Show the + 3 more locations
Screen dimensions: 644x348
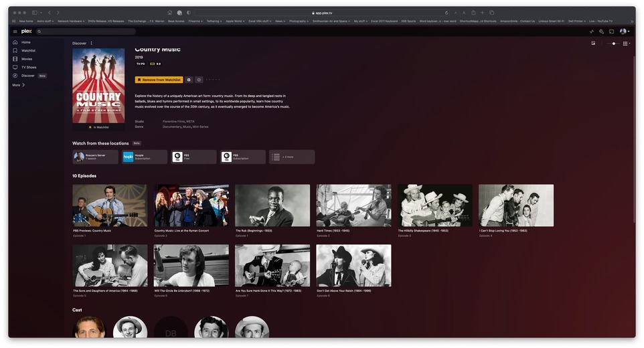point(292,157)
